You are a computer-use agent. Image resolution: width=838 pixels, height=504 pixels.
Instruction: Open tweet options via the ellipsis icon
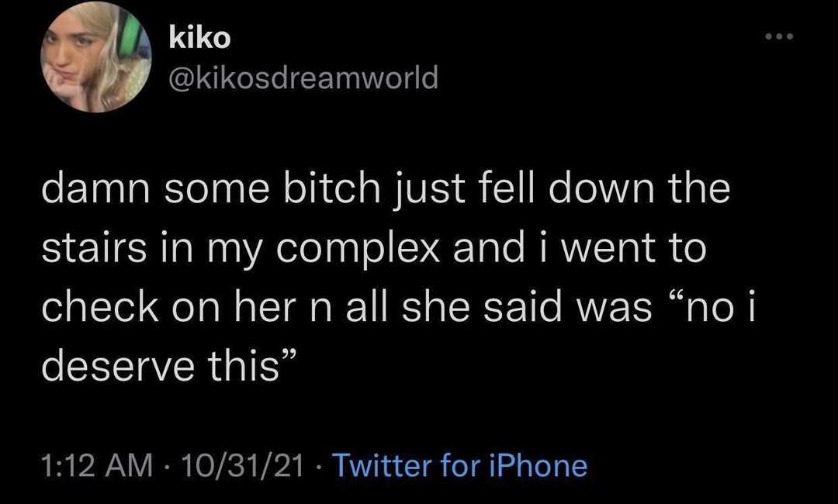[779, 35]
